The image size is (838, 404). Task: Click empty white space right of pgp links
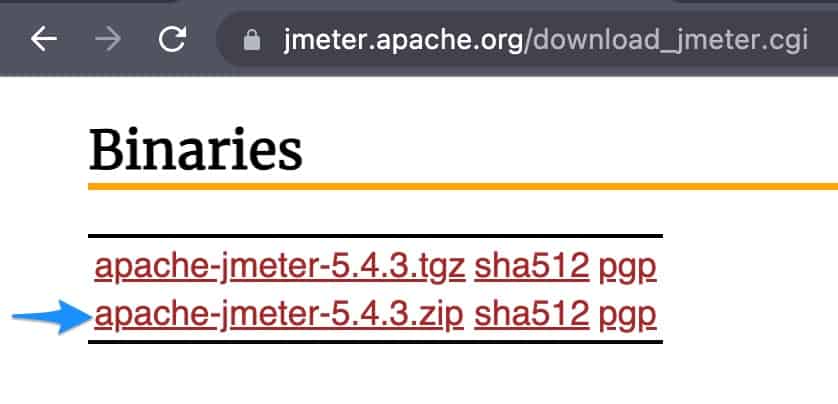750,290
